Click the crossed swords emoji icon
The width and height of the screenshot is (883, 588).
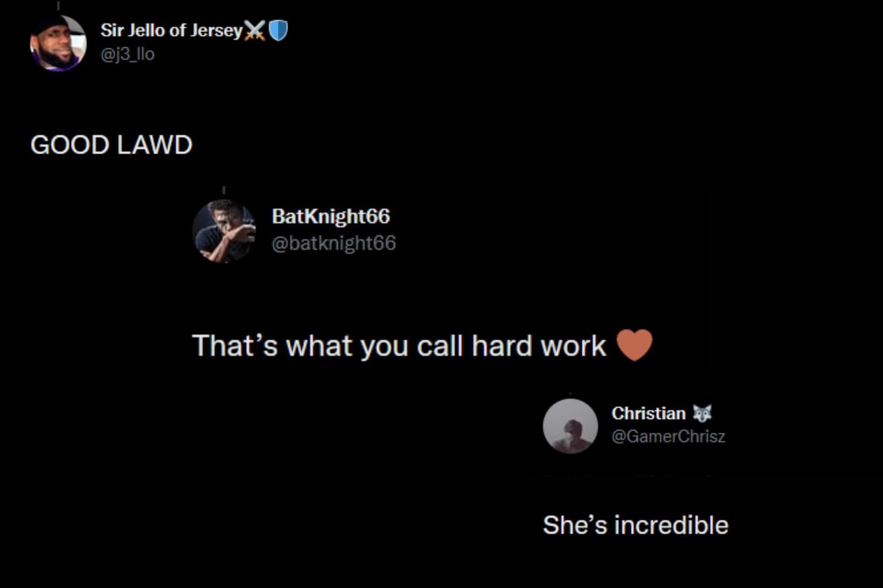255,30
